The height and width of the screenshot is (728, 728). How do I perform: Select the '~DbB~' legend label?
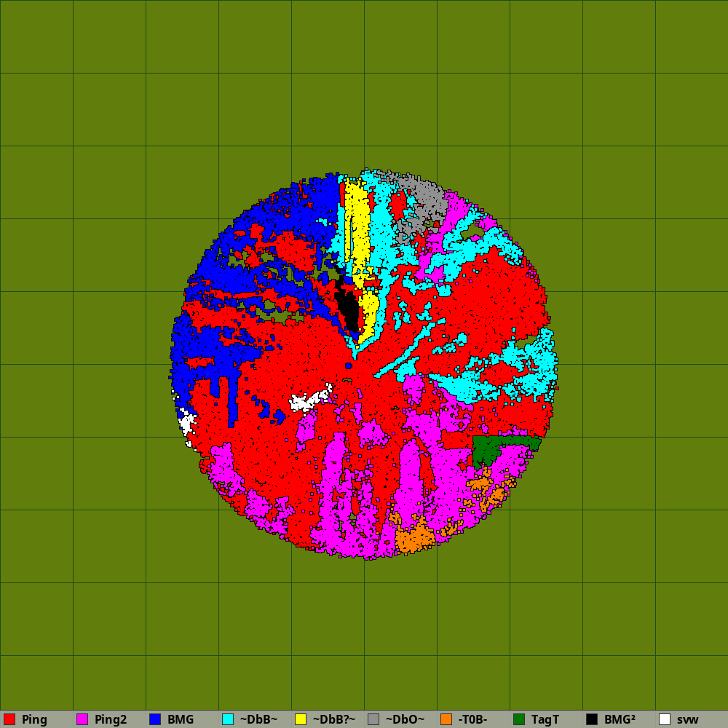258,720
